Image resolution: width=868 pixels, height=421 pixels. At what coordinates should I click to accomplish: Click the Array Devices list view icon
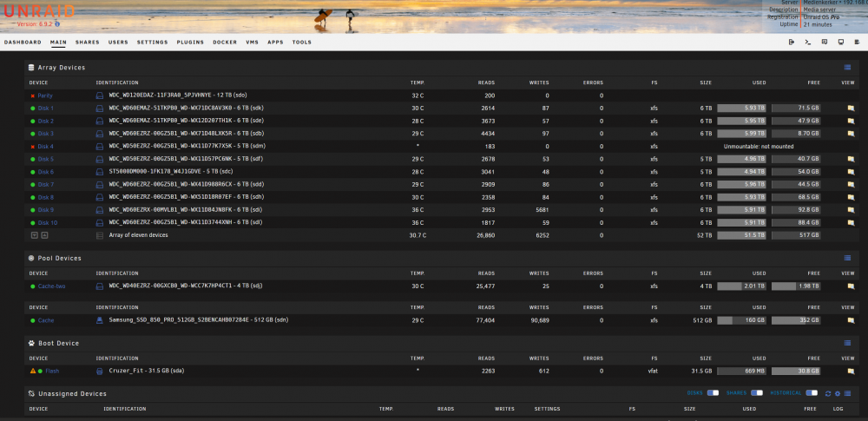847,68
